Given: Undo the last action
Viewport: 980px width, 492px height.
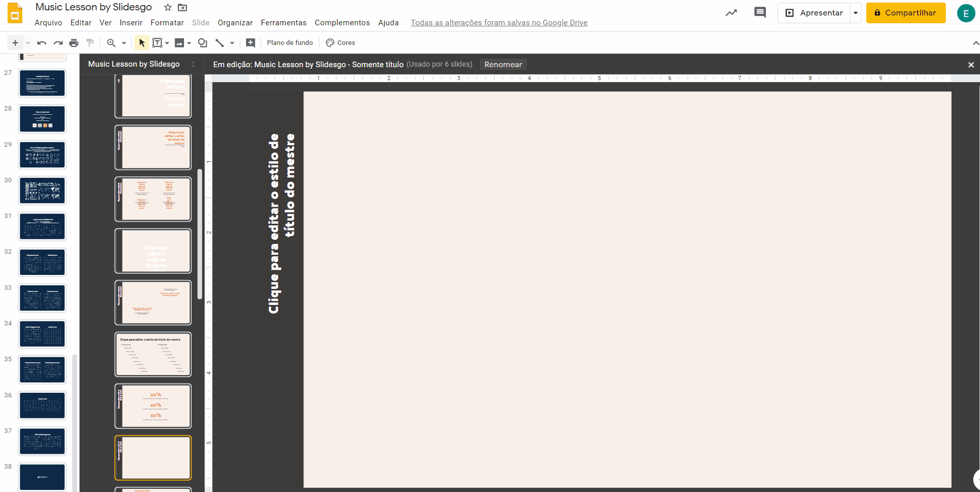Looking at the screenshot, I should tap(42, 43).
